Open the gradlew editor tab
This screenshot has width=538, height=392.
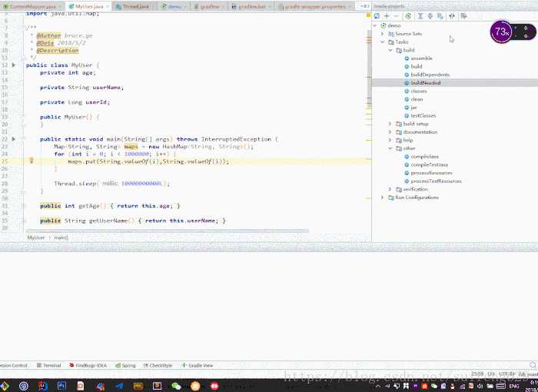click(x=209, y=6)
